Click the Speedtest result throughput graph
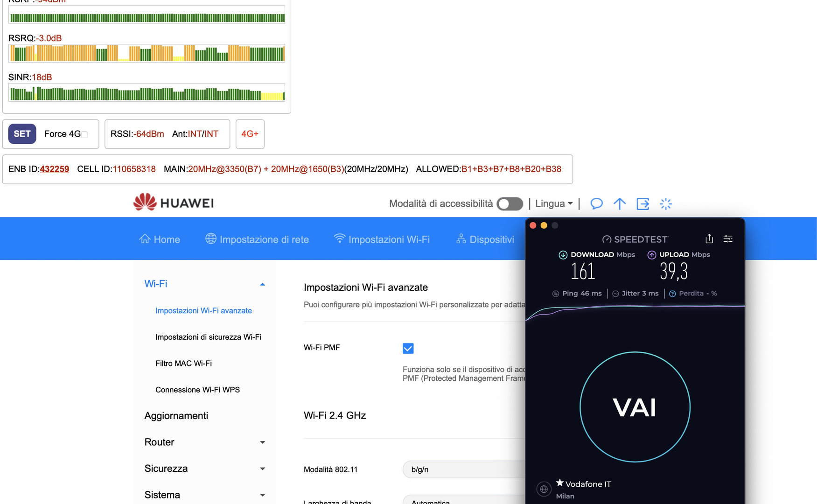This screenshot has width=817, height=504. click(635, 313)
